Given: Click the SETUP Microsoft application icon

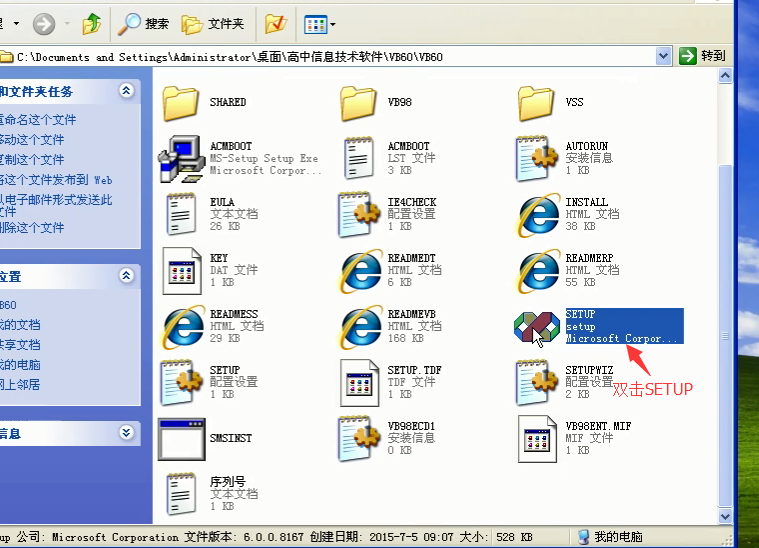Looking at the screenshot, I should pos(536,327).
